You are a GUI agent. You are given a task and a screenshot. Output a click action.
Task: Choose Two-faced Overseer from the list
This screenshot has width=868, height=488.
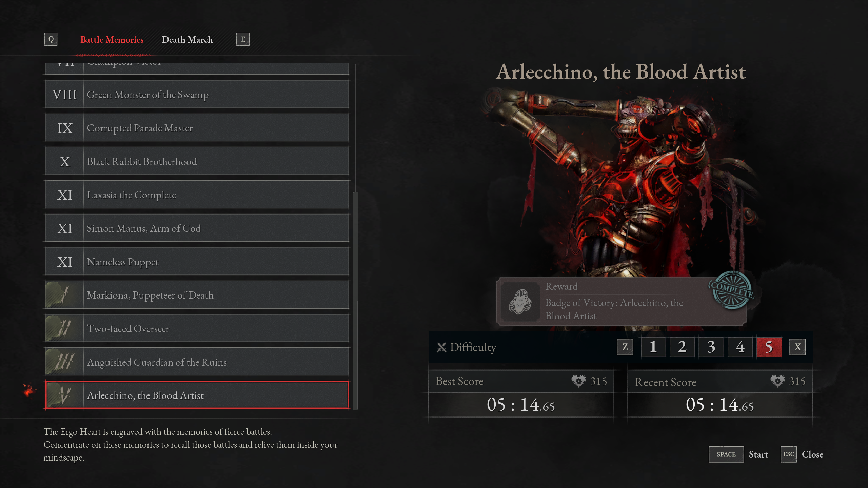coord(197,328)
